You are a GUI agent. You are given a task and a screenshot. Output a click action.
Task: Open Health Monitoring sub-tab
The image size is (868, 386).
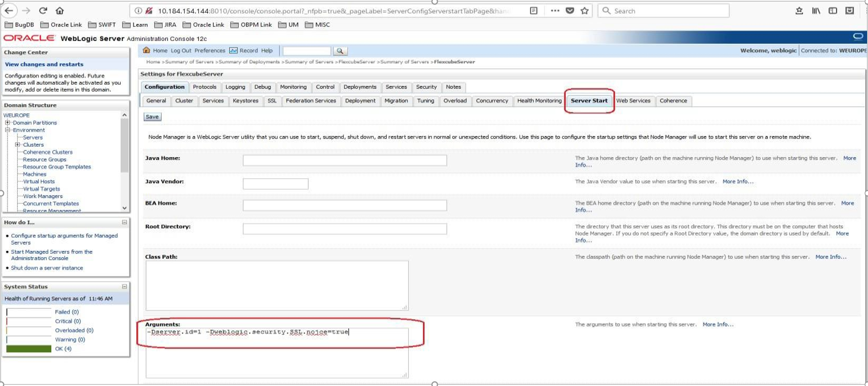[x=539, y=101]
